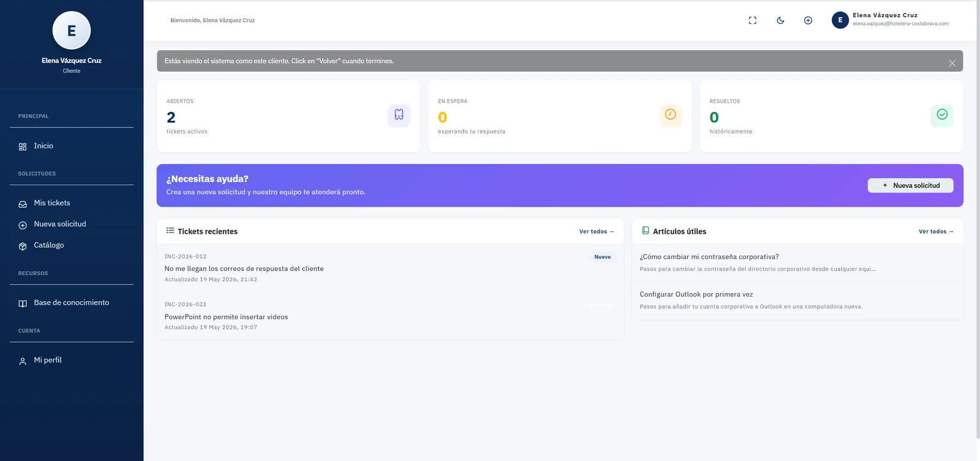View all useful articles link

pos(936,232)
